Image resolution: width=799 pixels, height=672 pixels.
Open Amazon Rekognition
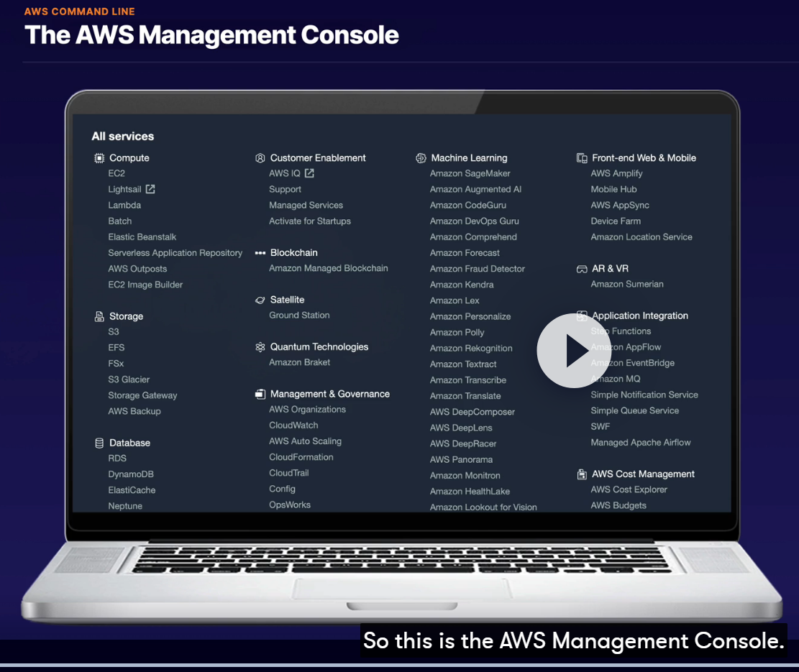coord(471,349)
